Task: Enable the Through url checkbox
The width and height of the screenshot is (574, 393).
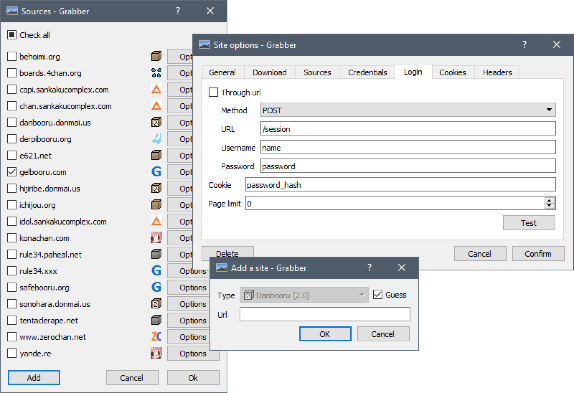Action: coord(213,92)
